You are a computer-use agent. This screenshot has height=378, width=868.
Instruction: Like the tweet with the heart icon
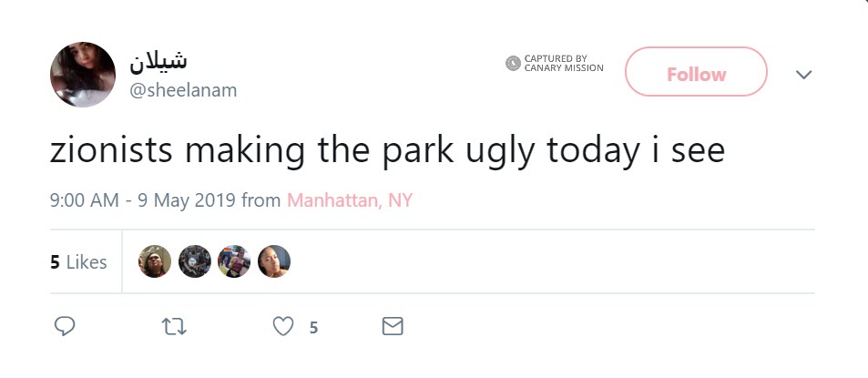point(283,326)
